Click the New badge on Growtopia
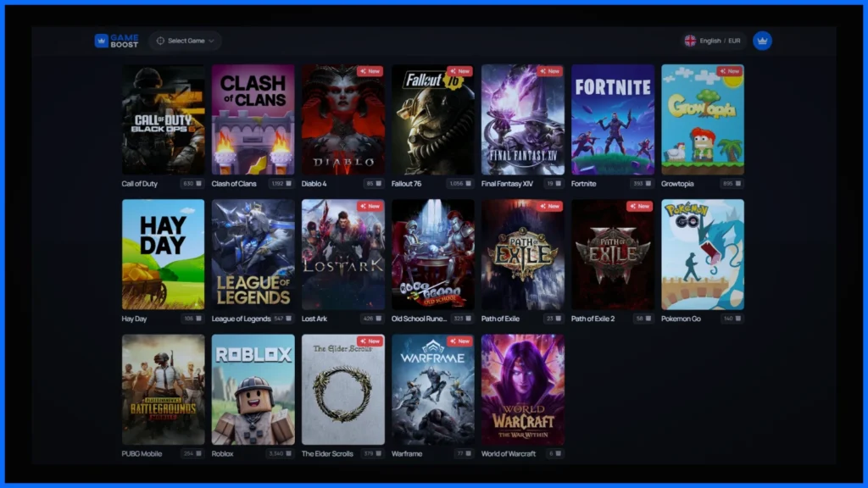Viewport: 868px width, 488px height. click(729, 71)
